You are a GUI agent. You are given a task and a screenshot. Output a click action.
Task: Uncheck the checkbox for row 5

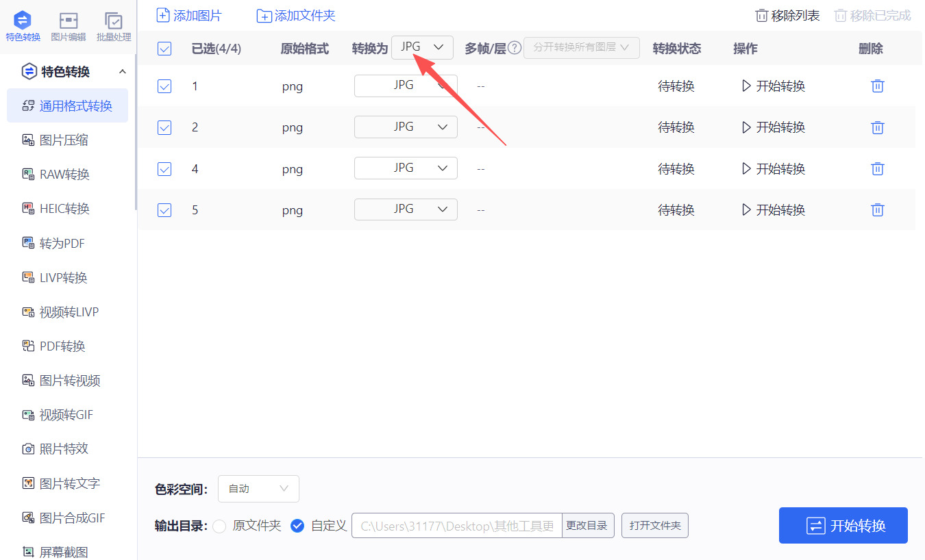coord(164,210)
